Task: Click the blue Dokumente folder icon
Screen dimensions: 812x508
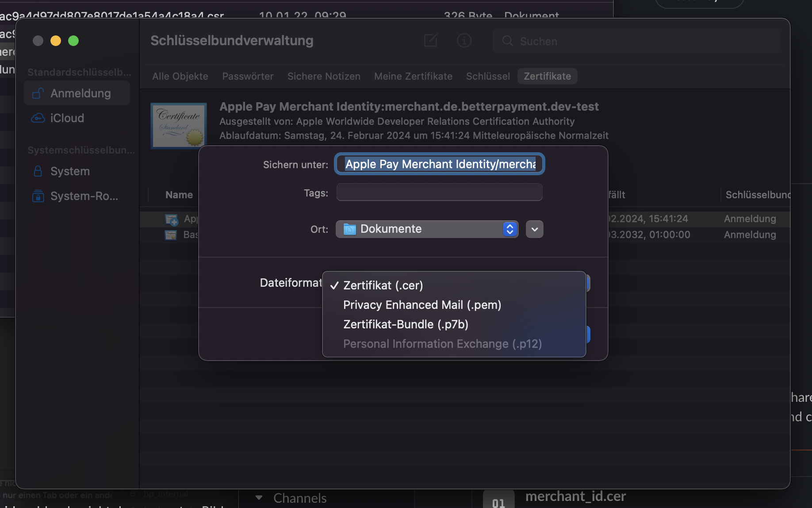Action: 350,229
